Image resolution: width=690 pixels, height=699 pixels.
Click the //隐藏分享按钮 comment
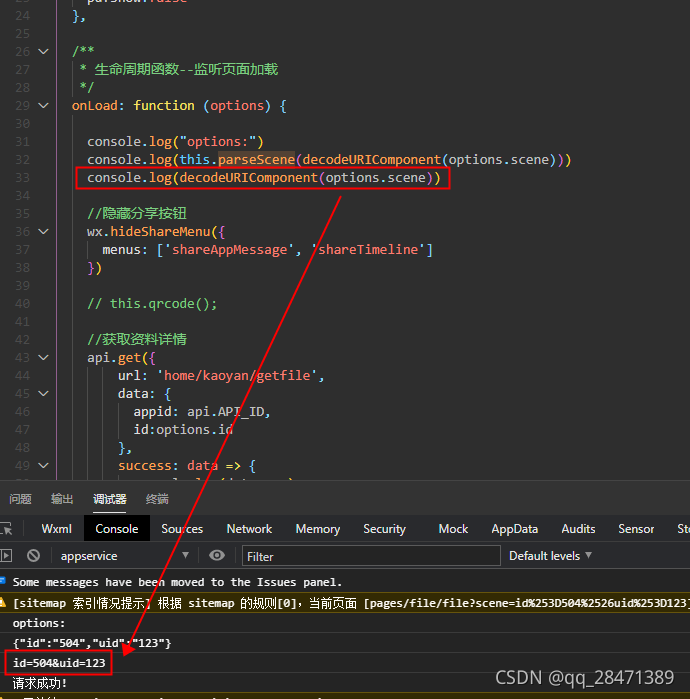(x=137, y=214)
